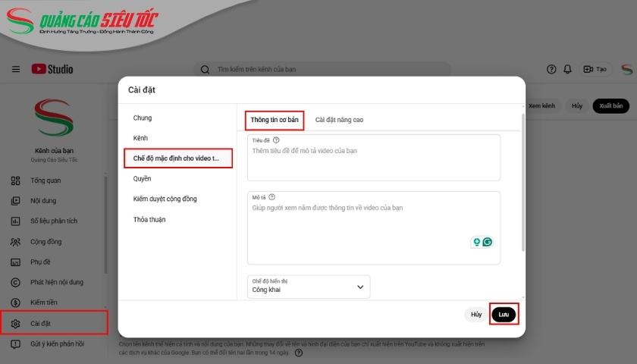637x364 pixels.
Task: Click the YouTube Studio logo
Action: (52, 69)
